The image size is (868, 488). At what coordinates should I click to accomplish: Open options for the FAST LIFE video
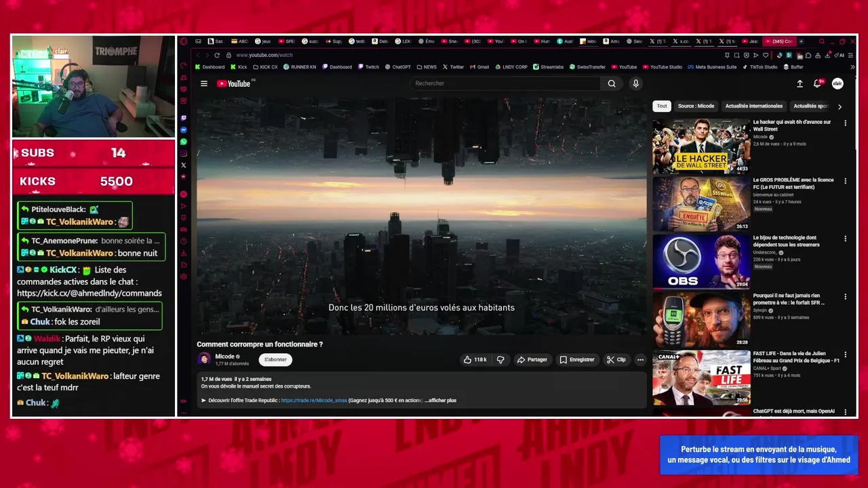(x=845, y=354)
